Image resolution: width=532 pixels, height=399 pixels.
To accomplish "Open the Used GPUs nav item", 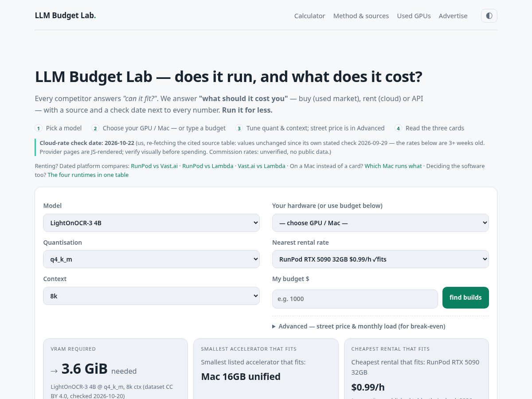I will point(414,16).
